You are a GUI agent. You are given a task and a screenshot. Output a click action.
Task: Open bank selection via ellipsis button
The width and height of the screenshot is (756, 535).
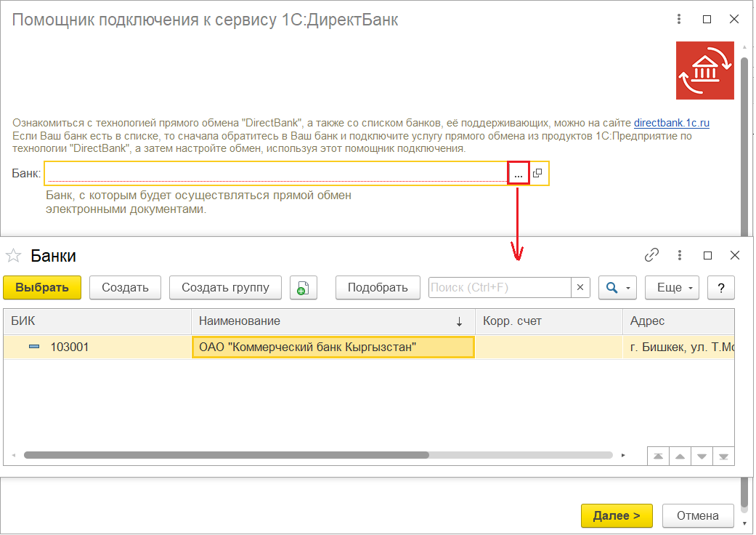coord(519,173)
